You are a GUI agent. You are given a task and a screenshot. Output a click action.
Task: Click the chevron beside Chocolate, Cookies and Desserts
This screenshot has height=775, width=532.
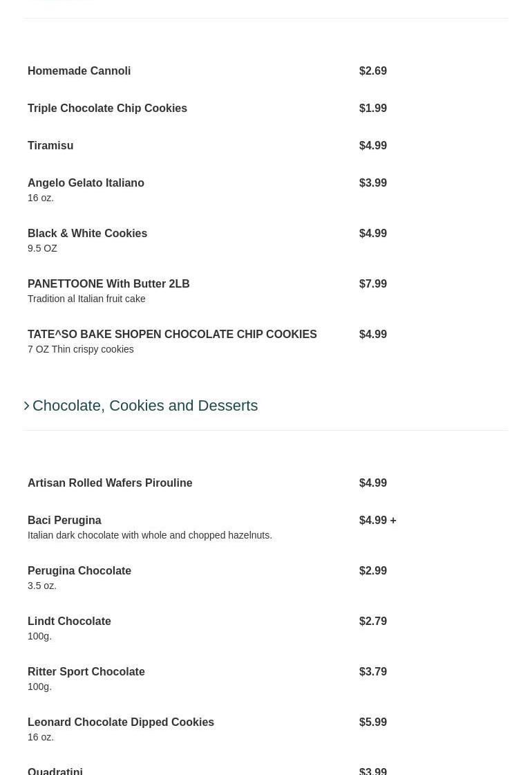(27, 406)
